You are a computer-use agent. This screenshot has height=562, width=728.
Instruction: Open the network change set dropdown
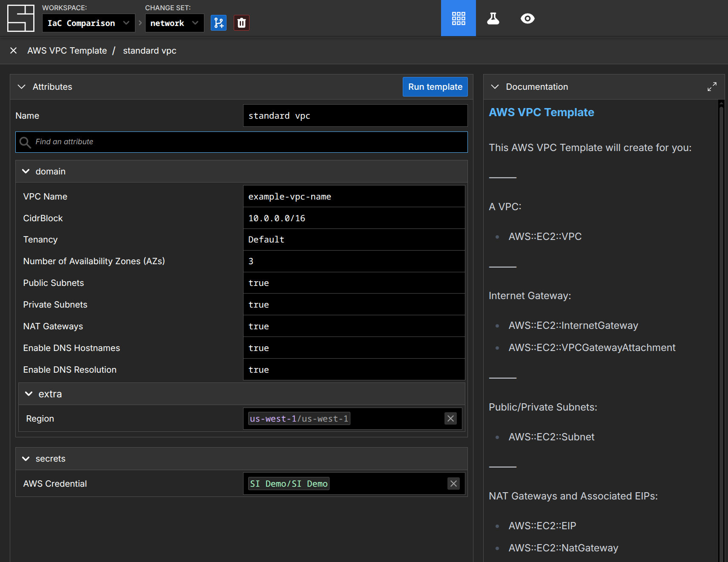coord(174,23)
